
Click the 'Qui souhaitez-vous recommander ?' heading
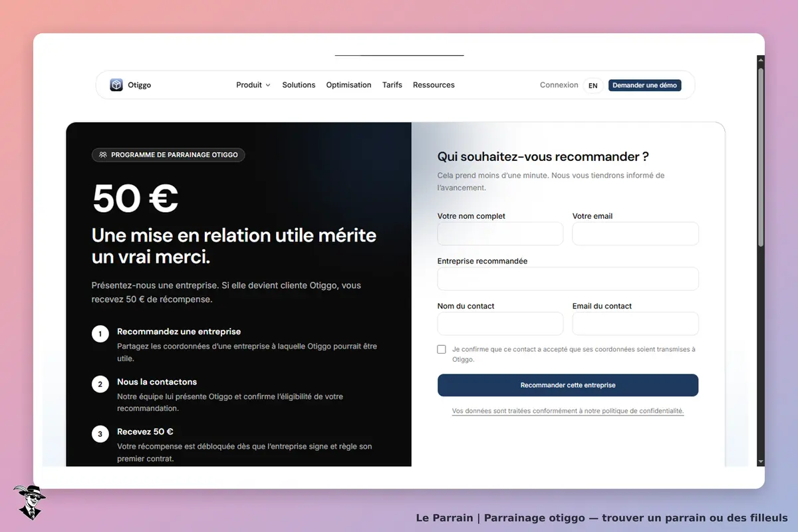(543, 157)
